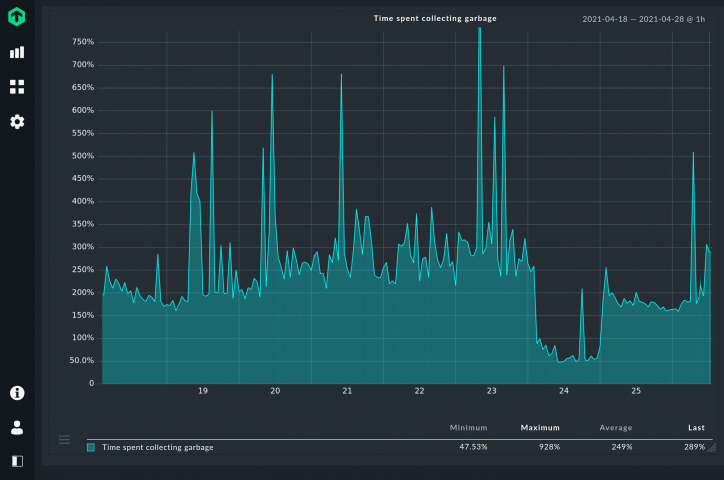Toggle the sidebar visibility icon

point(17,461)
